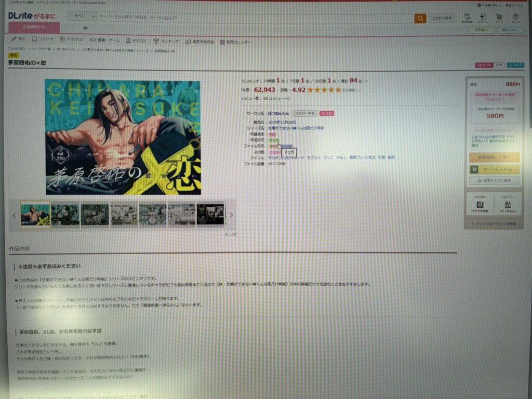532x399 pixels.
Task: Expand the ranking details chevron
Action: click(x=367, y=81)
